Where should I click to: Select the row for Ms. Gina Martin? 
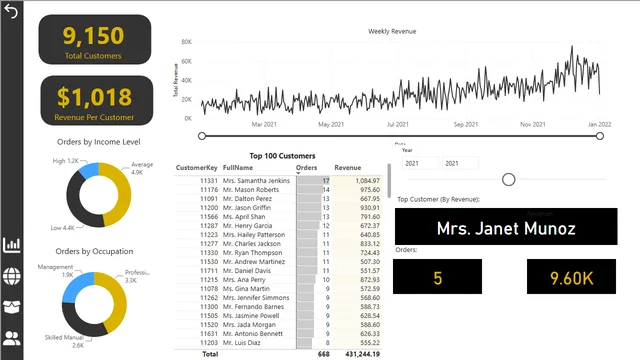(278, 289)
